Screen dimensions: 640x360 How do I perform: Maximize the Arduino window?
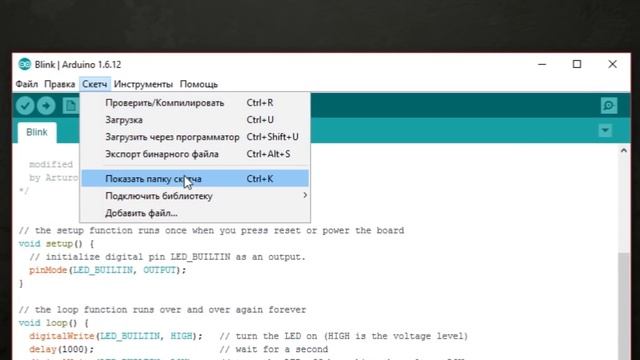577,64
